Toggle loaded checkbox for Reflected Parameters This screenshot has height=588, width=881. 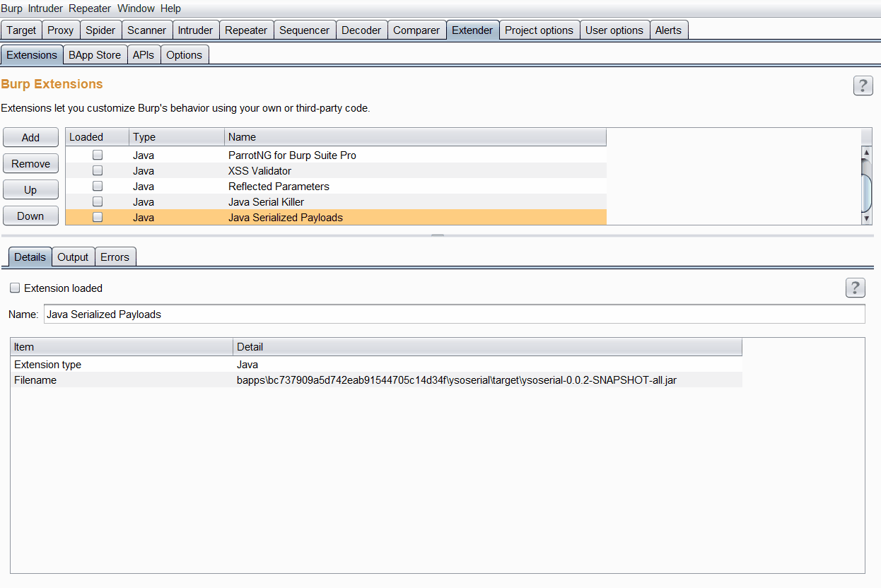tap(98, 186)
